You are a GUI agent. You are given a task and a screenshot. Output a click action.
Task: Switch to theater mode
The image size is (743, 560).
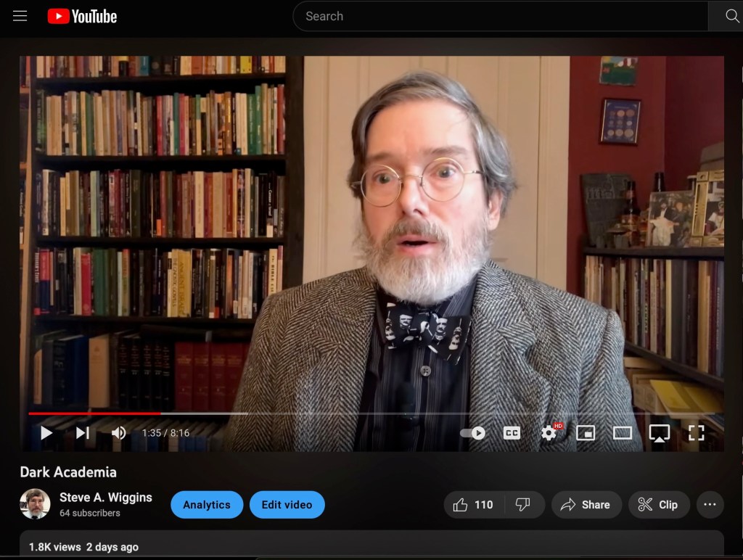coord(623,433)
